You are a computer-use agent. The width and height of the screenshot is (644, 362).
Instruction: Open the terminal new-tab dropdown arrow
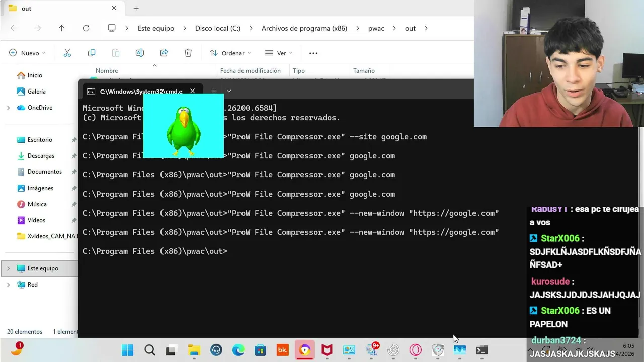tap(229, 91)
